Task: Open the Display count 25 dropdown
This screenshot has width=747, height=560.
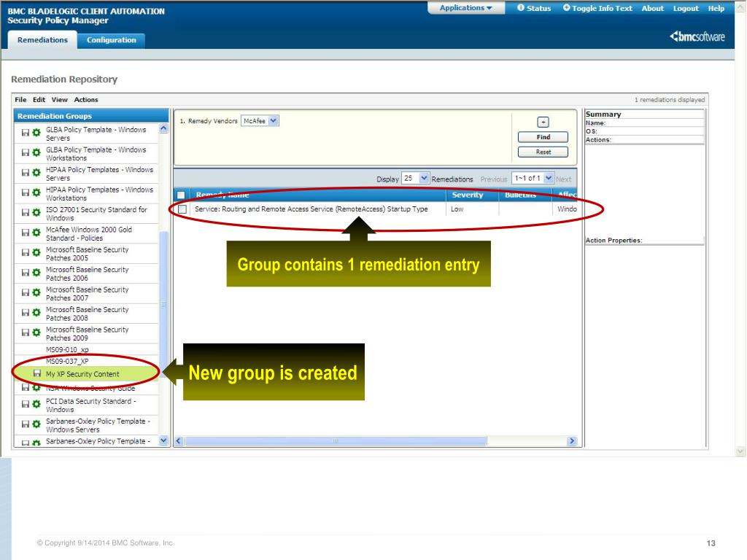Action: 415,178
